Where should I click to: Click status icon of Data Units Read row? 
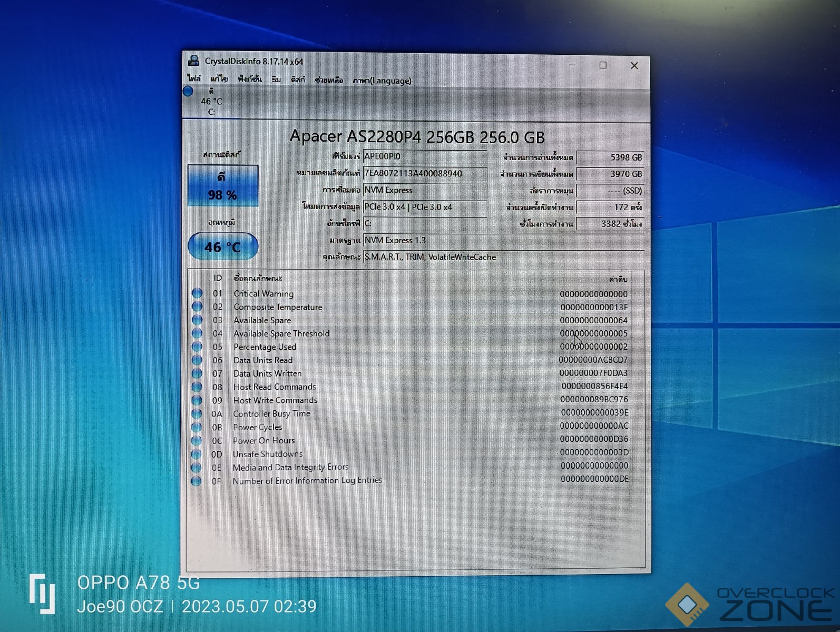(x=197, y=360)
